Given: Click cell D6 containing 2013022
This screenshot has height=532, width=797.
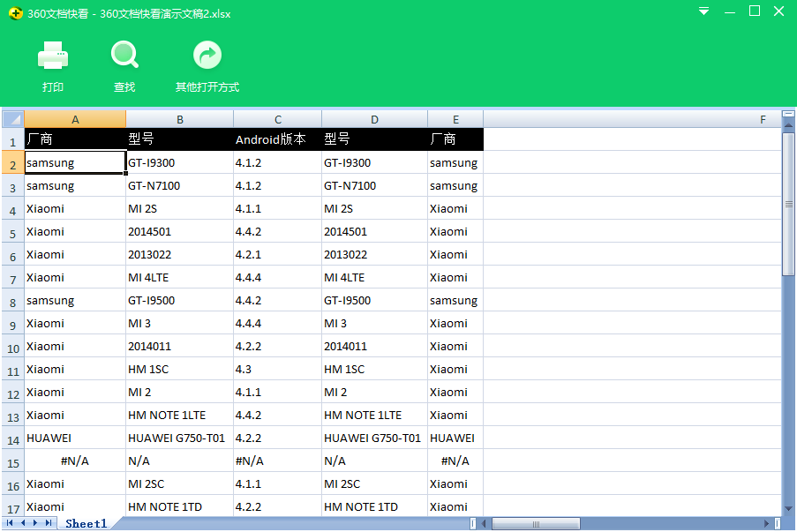Looking at the screenshot, I should (374, 254).
